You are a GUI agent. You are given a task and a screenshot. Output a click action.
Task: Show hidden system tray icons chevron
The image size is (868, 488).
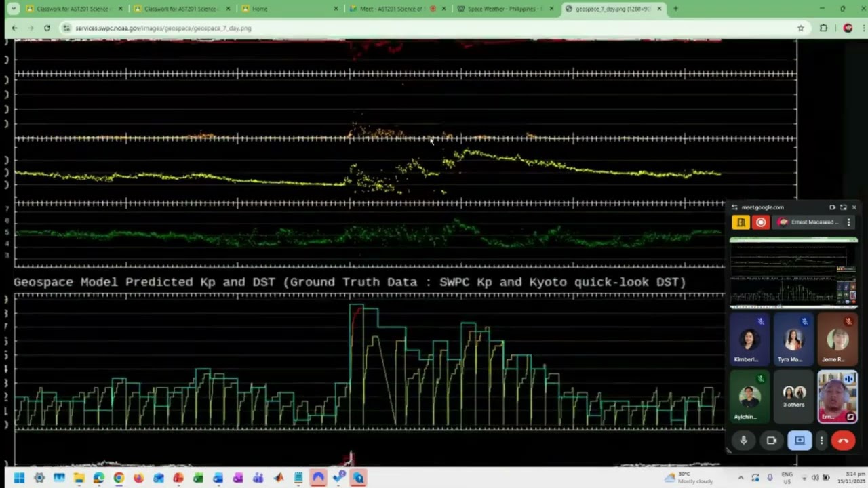pyautogui.click(x=741, y=478)
